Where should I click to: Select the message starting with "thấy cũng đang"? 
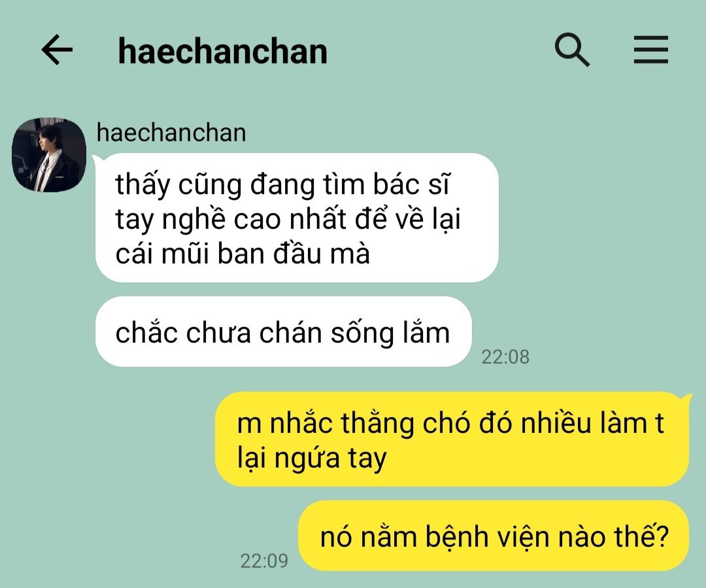pos(297,218)
